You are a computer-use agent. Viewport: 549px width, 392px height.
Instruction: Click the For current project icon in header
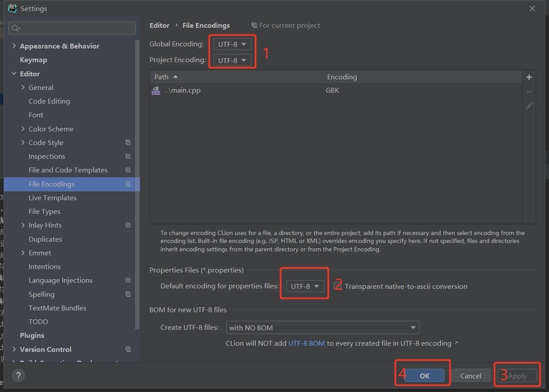click(x=254, y=25)
